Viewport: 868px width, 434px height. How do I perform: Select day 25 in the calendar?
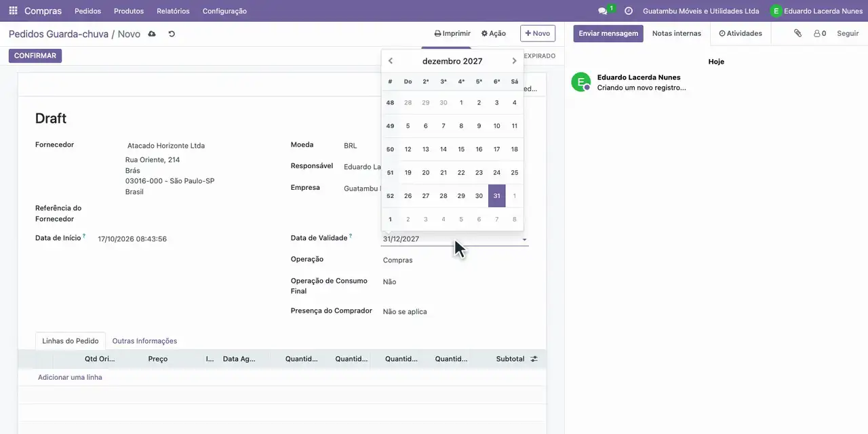(515, 173)
